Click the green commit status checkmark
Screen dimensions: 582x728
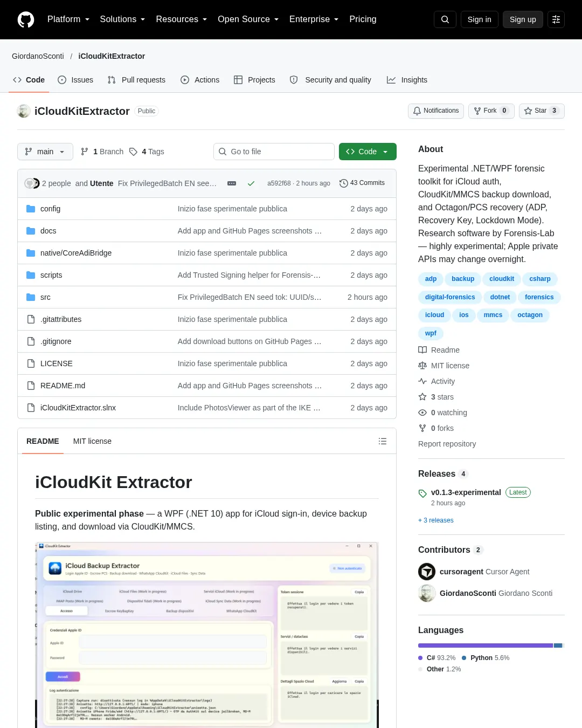pos(251,183)
